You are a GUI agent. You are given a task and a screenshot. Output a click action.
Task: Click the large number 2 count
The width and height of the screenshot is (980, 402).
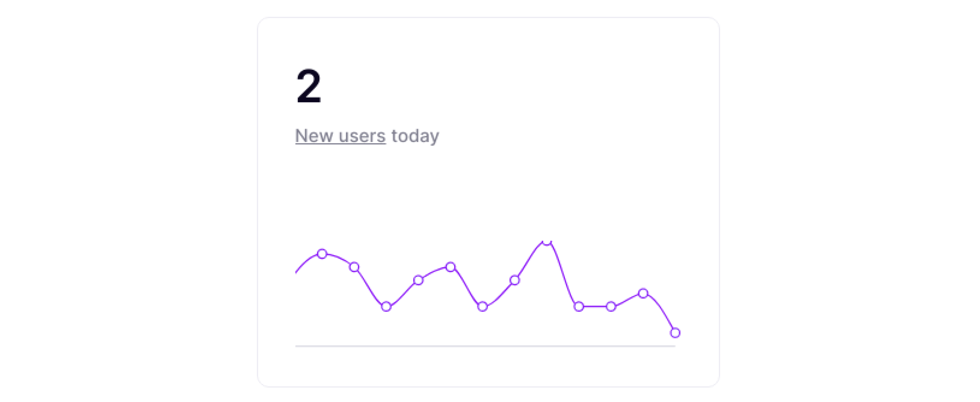tap(309, 86)
